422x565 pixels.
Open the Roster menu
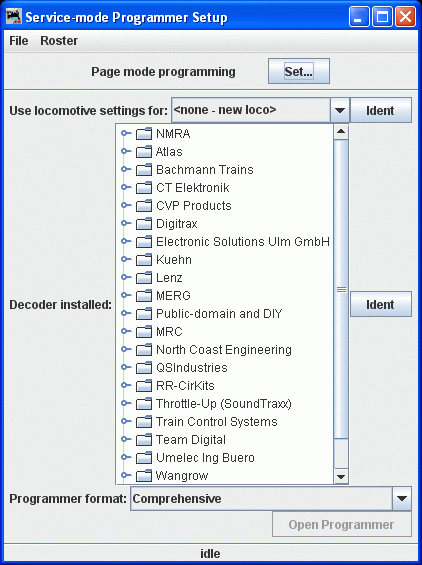point(59,41)
